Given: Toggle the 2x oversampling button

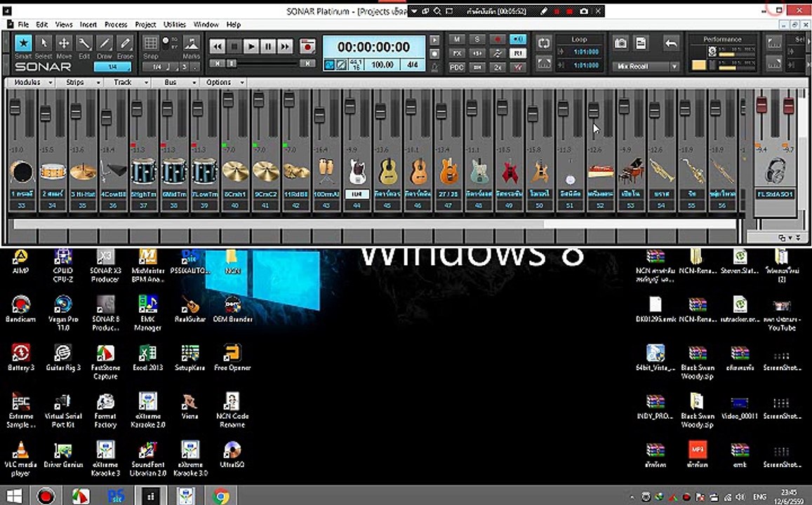Looking at the screenshot, I should point(497,67).
